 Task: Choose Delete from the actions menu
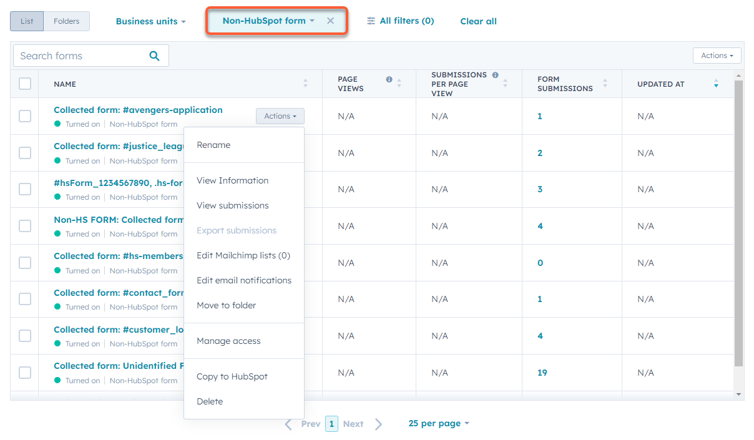[210, 402]
